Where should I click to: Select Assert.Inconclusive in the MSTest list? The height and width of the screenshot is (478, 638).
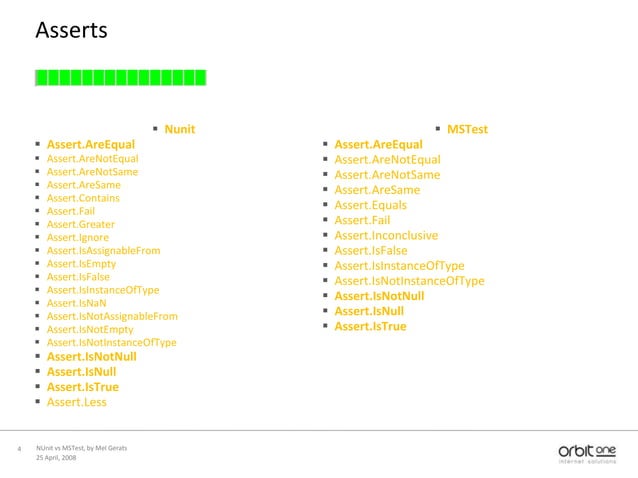(x=386, y=236)
